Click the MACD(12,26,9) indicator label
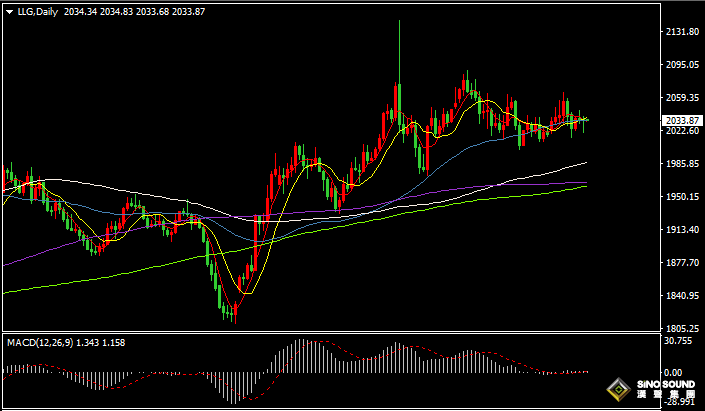This screenshot has height=411, width=705. (45, 343)
